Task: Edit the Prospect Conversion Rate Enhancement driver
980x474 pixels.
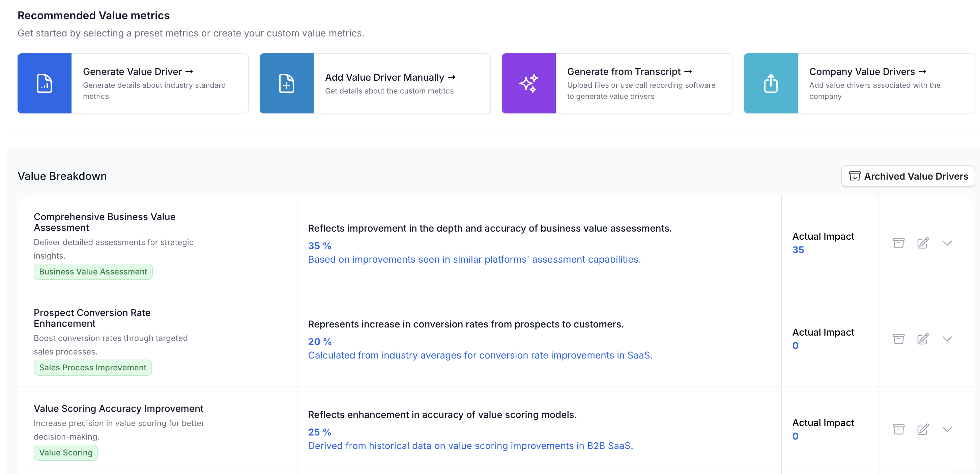Action: 923,339
